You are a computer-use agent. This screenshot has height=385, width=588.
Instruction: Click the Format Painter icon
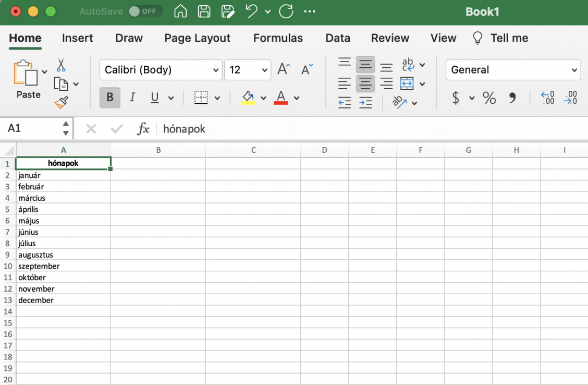[61, 103]
